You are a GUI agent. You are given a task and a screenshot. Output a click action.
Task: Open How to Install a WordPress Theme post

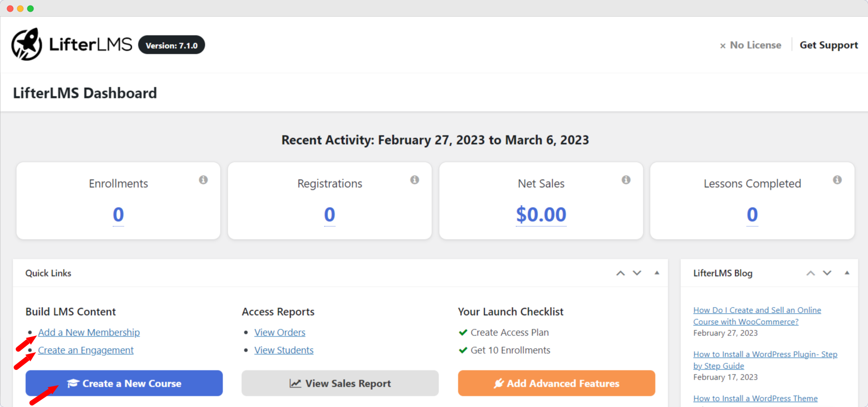pos(755,398)
